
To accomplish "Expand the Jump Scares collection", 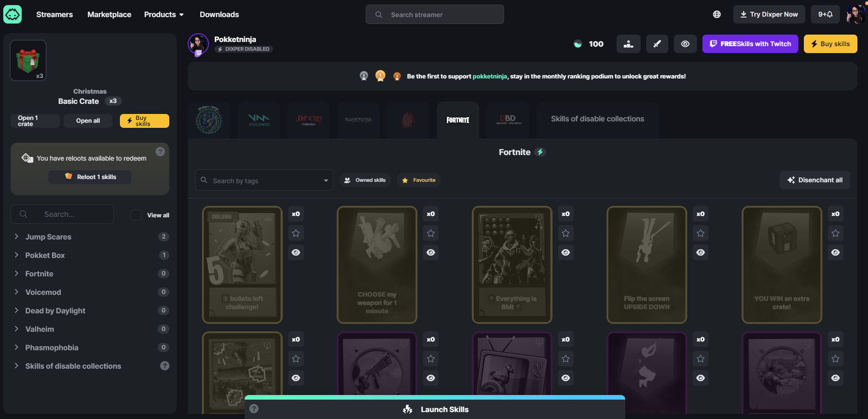I will click(x=90, y=237).
